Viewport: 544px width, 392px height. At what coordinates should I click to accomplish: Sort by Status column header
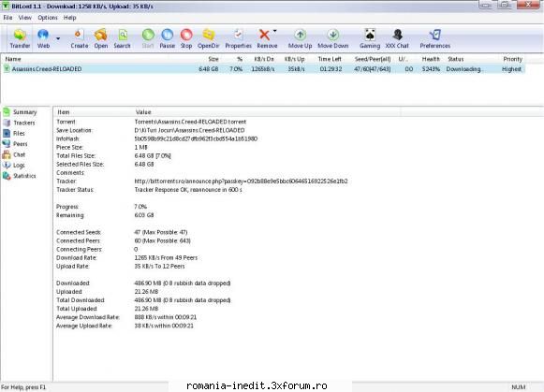[456, 59]
